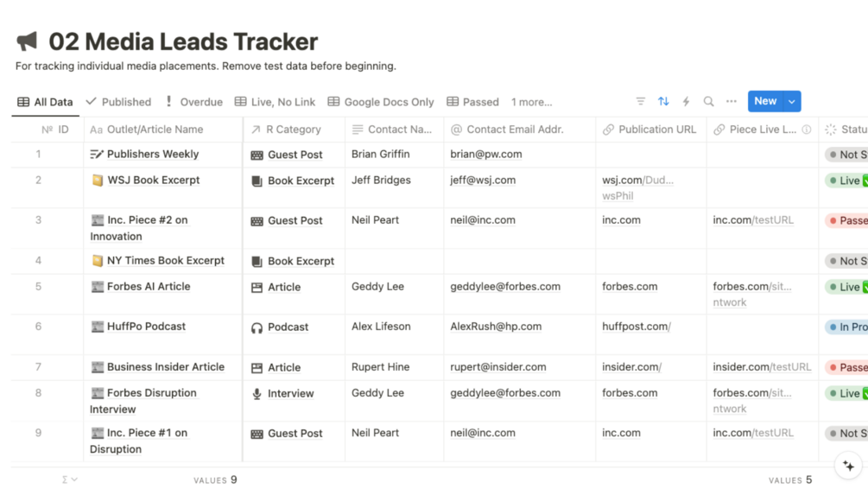Click the Publishers Weekly page icon
The width and height of the screenshot is (868, 489).
point(97,155)
